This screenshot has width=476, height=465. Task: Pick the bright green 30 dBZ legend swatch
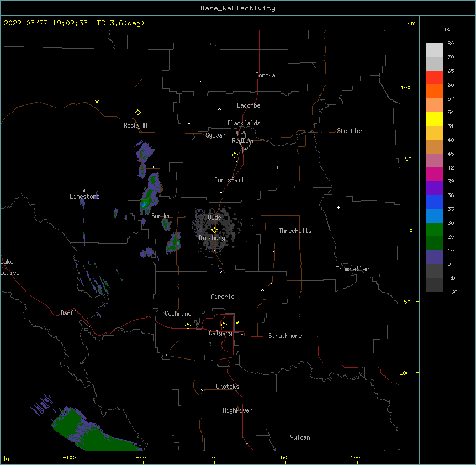(434, 230)
